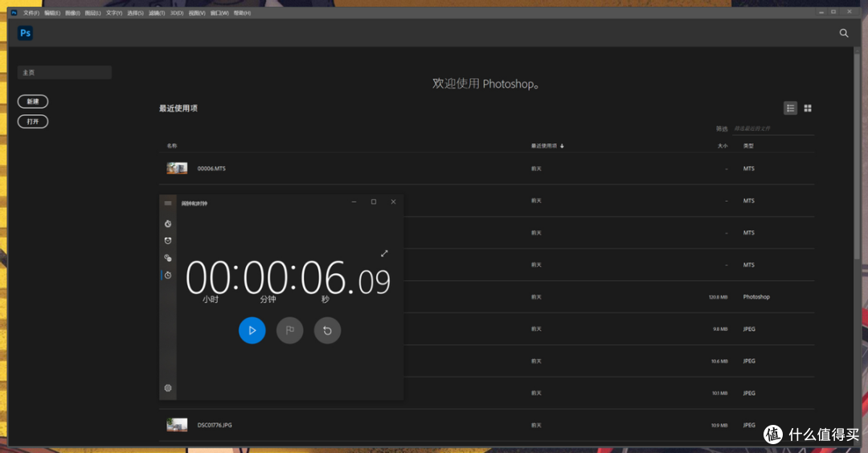Open the 视图(V) menu
Screen dimensions: 868x453
[x=197, y=13]
